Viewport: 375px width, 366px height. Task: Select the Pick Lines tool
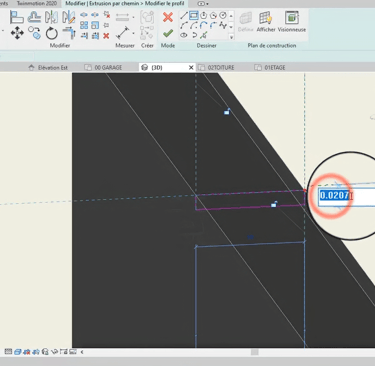pyautogui.click(x=204, y=35)
